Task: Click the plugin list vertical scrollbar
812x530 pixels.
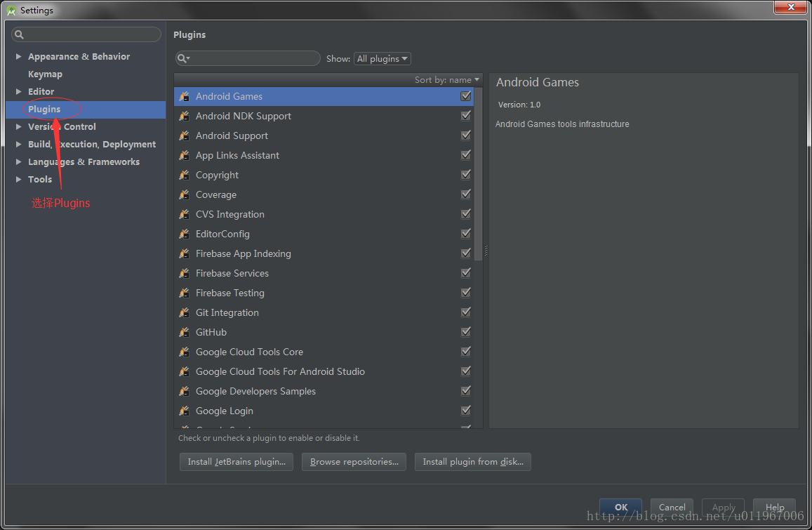Action: tap(478, 174)
